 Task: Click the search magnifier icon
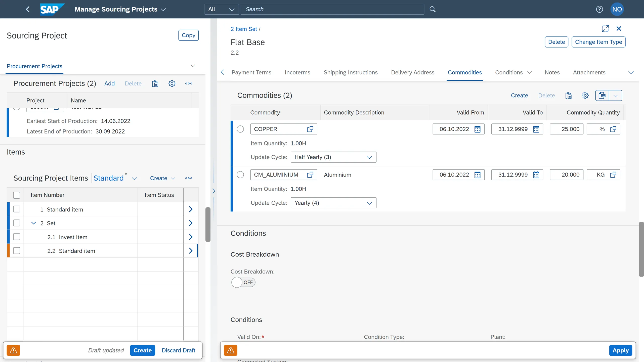pos(432,9)
